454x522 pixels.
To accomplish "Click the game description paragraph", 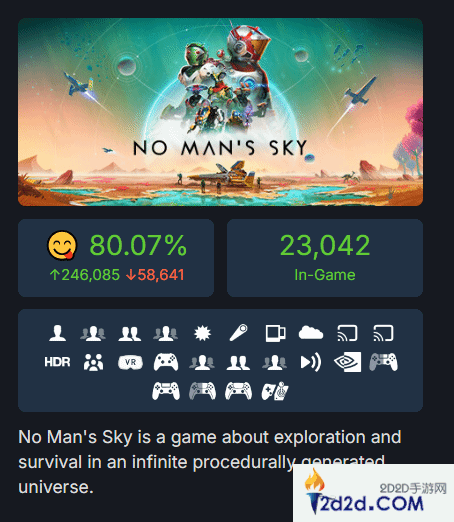I will coord(210,462).
